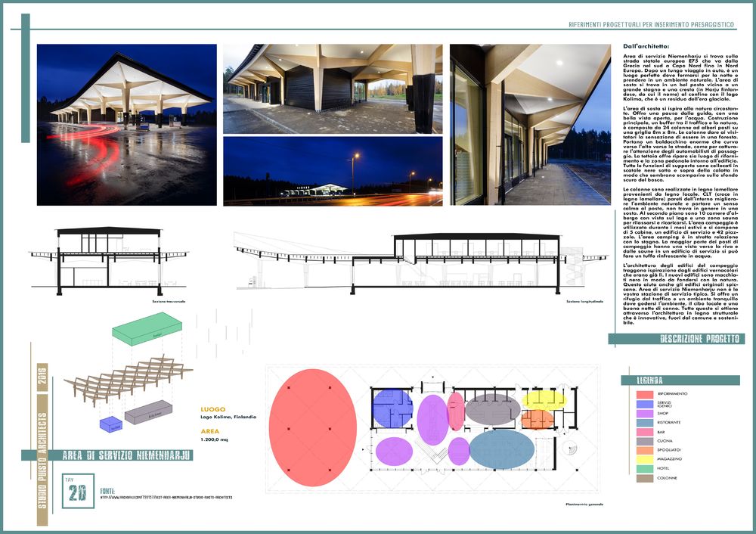Click the green HOTEL legend swatch
This screenshot has width=756, height=534.
coord(645,468)
